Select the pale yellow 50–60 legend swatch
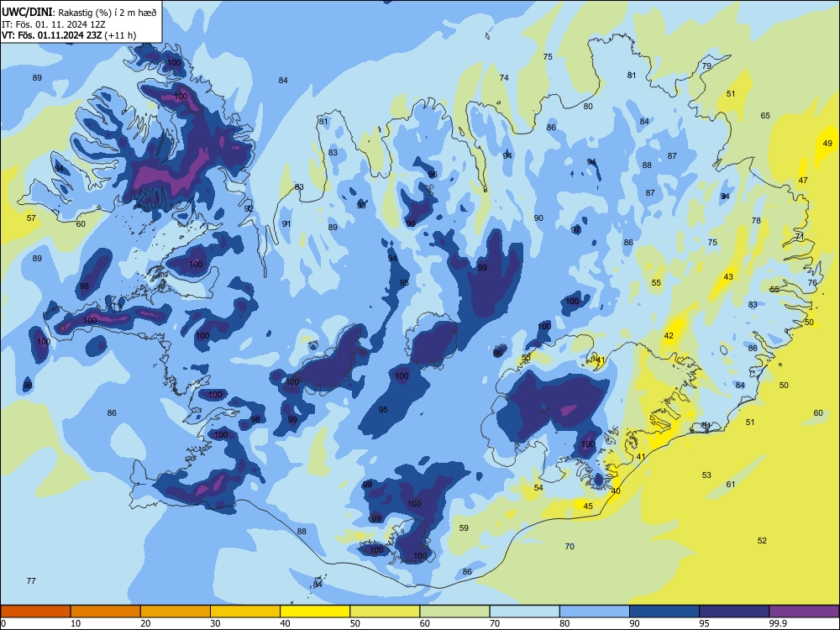This screenshot has height=630, width=840. point(385,612)
